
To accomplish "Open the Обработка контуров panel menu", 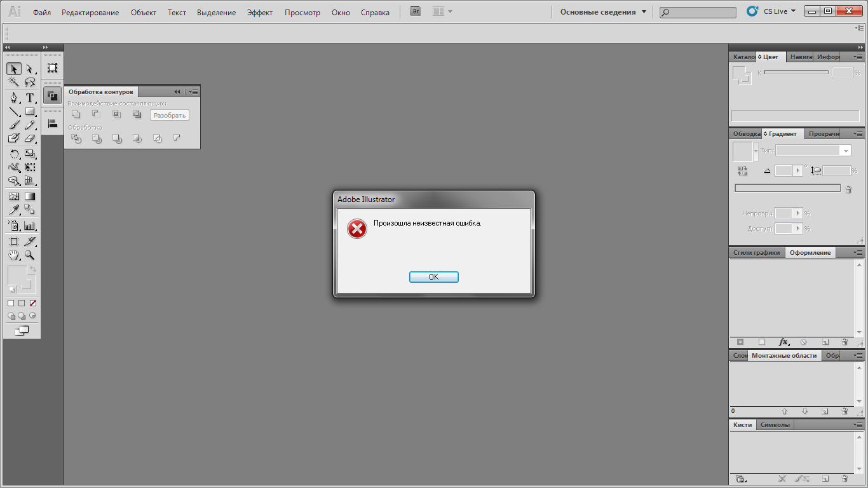I will pos(193,91).
